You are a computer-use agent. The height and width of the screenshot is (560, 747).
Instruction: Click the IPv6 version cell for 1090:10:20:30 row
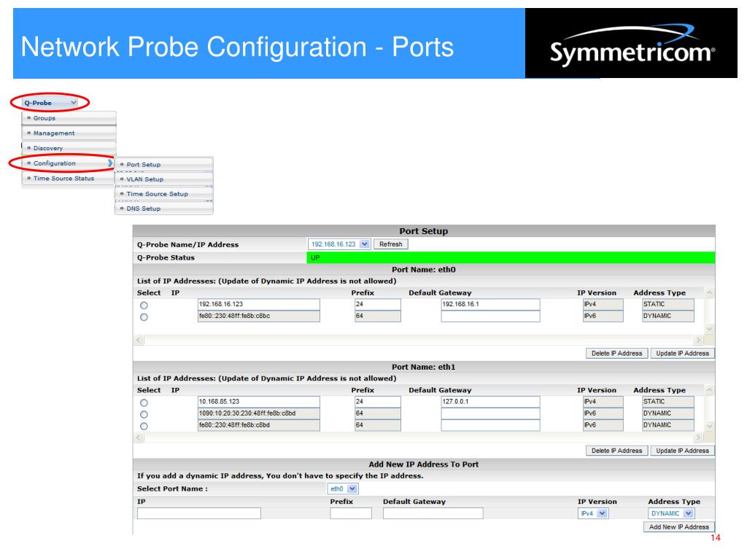[x=603, y=413]
